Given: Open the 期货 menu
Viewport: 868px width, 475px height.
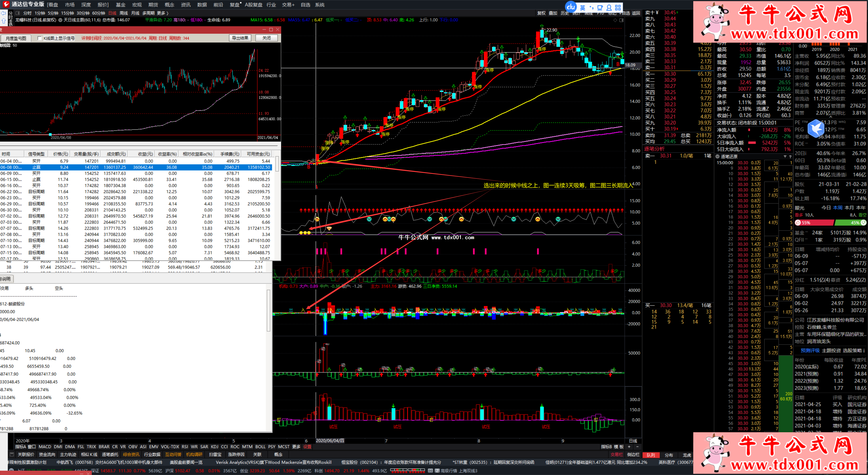Looking at the screenshot, I should coord(153,5).
